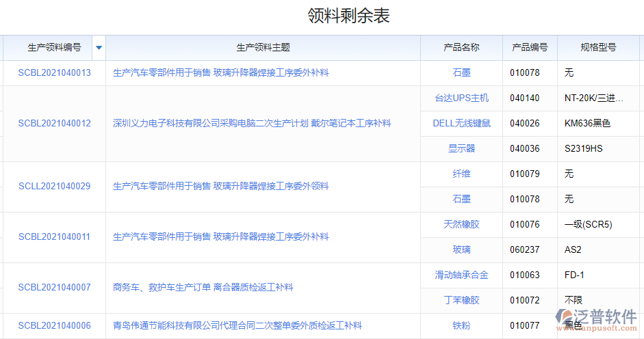Select the 产品名称 column header
The height and width of the screenshot is (339, 644).
pyautogui.click(x=461, y=48)
